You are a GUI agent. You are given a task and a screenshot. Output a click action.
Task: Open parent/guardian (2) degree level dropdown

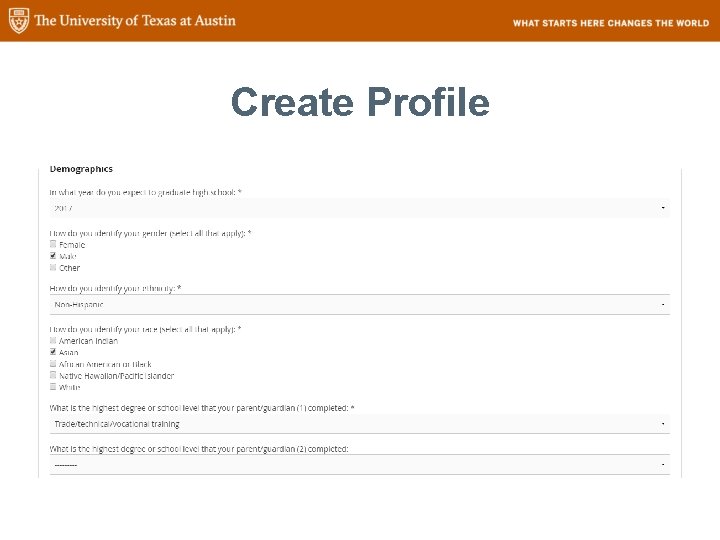click(x=360, y=465)
